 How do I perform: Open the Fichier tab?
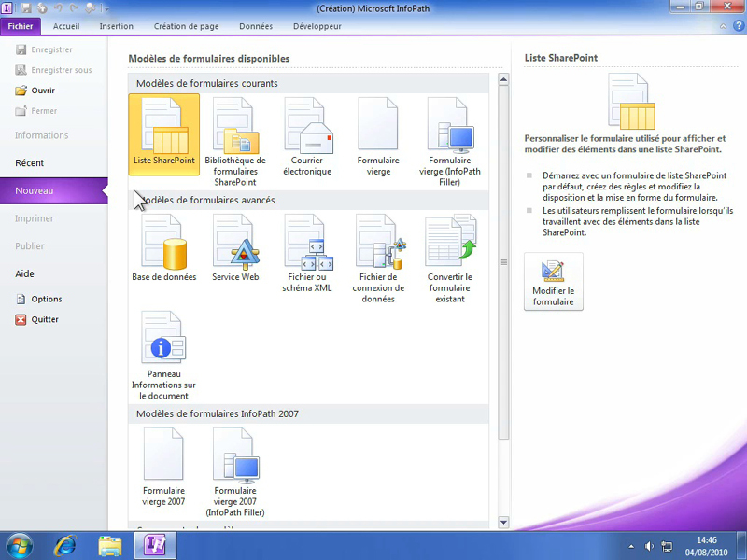[x=21, y=26]
